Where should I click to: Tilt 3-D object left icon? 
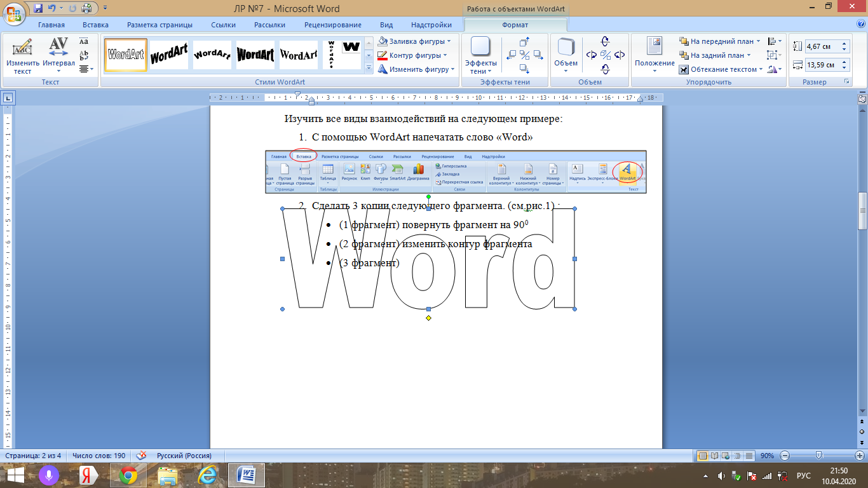coord(592,55)
